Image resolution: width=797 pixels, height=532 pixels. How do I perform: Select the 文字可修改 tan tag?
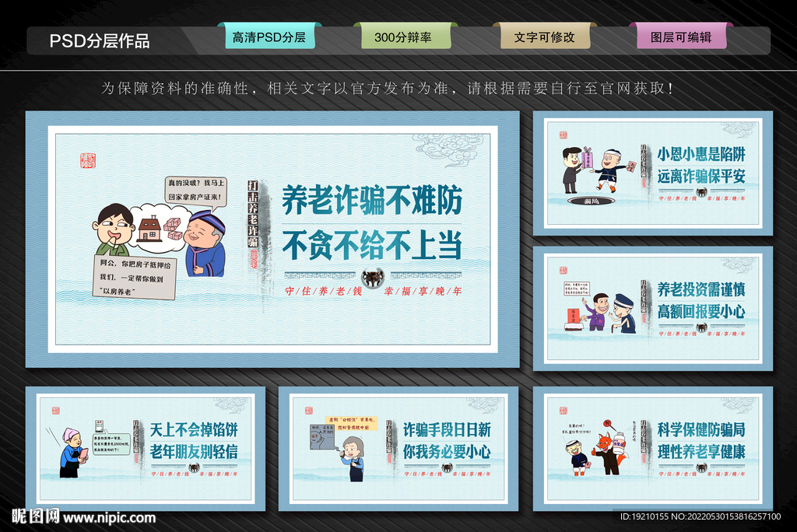point(545,37)
